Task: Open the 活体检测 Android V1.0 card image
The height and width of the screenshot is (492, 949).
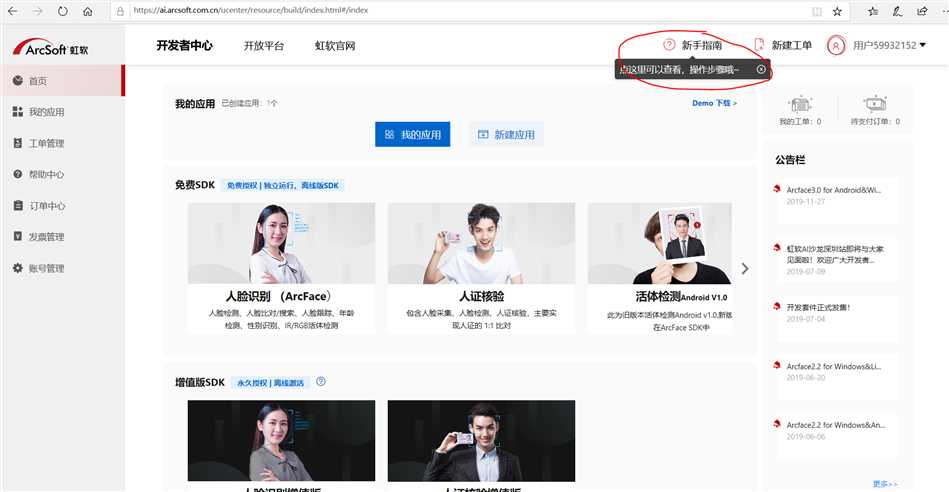Action: point(660,243)
